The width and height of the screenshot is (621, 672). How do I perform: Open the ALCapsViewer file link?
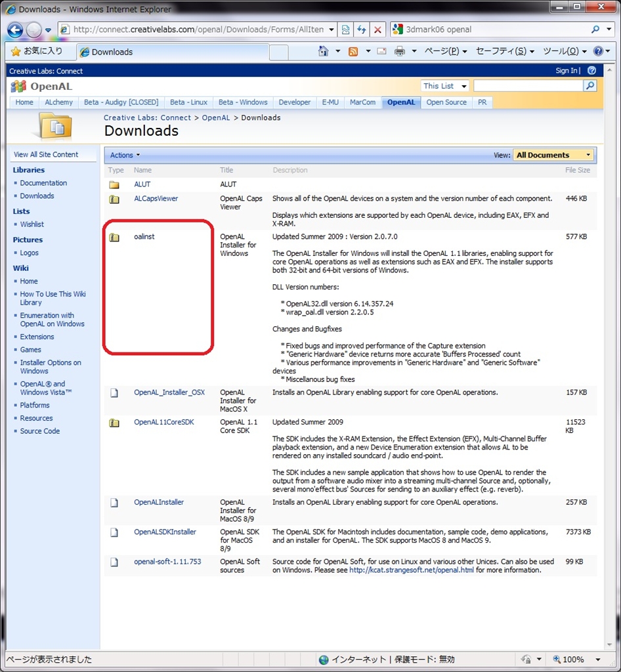coord(156,198)
